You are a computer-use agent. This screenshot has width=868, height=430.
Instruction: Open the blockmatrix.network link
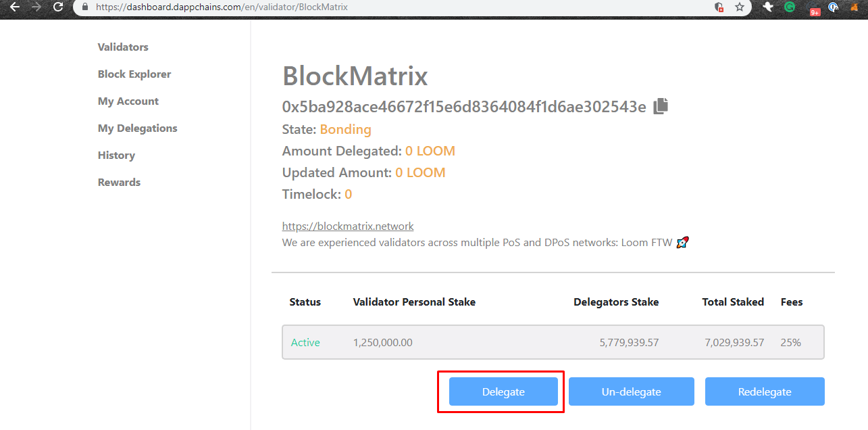point(347,226)
